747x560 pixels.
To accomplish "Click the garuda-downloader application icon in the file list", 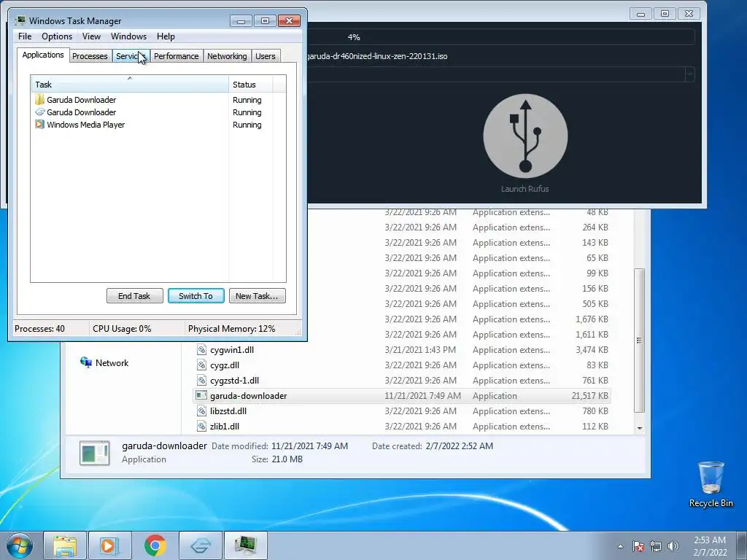I will [201, 395].
